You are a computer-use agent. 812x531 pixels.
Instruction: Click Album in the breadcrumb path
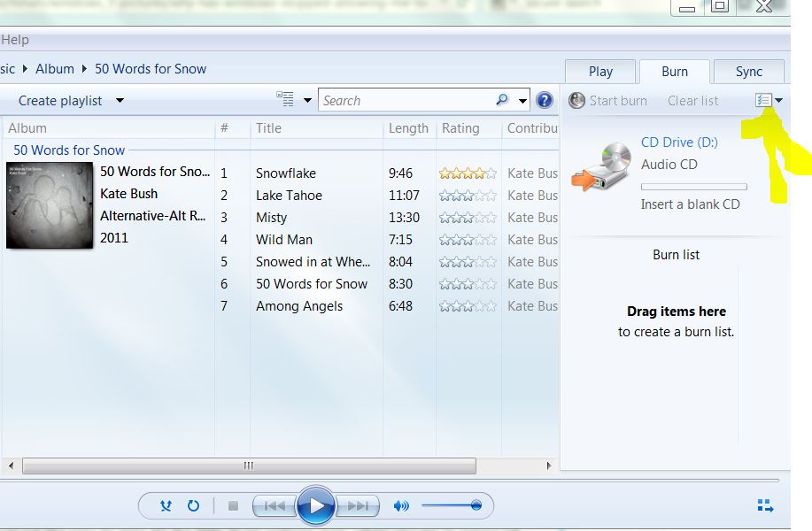pos(55,69)
